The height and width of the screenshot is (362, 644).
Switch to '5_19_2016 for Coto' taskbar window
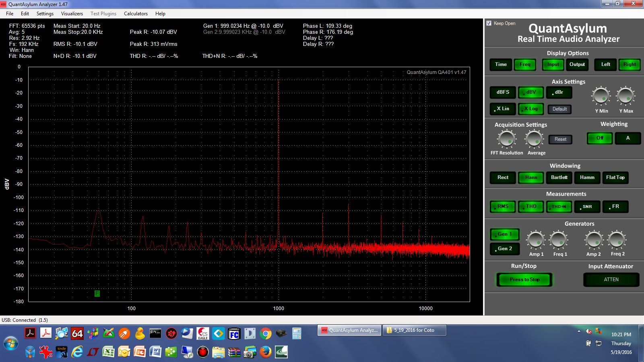[x=414, y=330]
